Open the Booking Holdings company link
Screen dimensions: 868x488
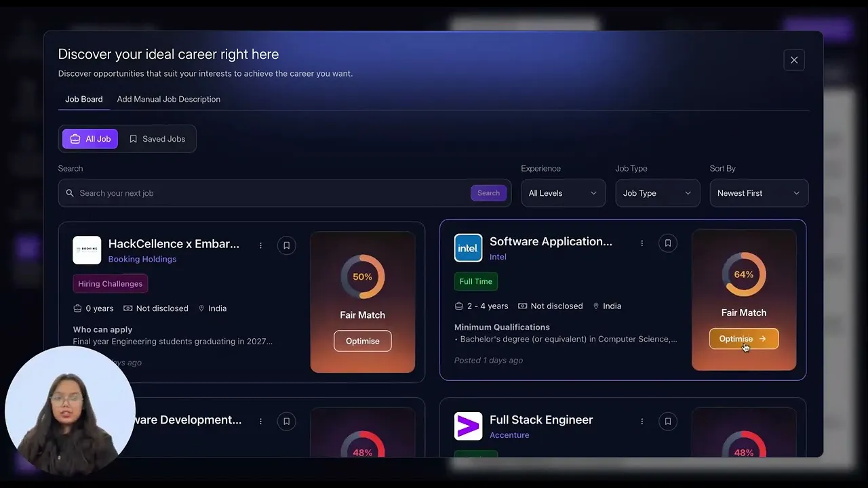[x=142, y=259]
